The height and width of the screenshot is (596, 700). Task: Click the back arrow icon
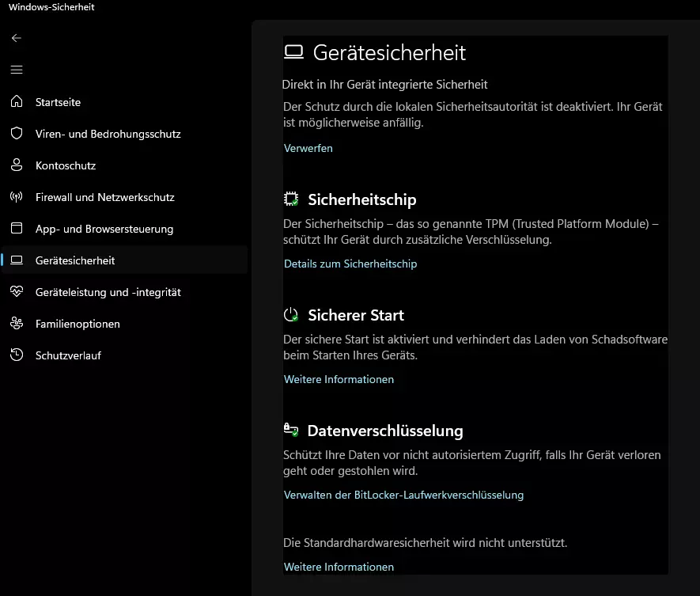coord(17,38)
